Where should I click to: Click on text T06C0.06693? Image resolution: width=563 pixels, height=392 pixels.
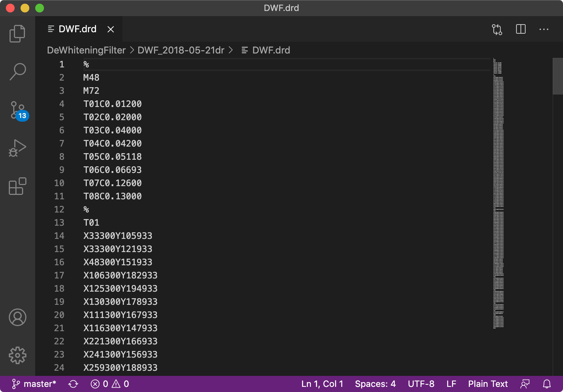tap(113, 170)
